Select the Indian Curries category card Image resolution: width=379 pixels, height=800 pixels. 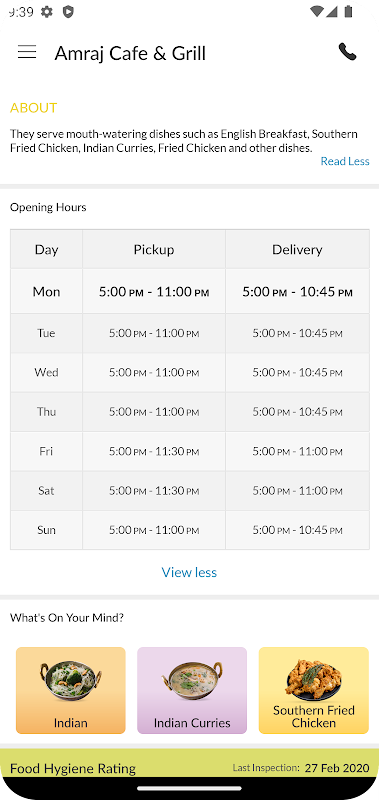192,690
